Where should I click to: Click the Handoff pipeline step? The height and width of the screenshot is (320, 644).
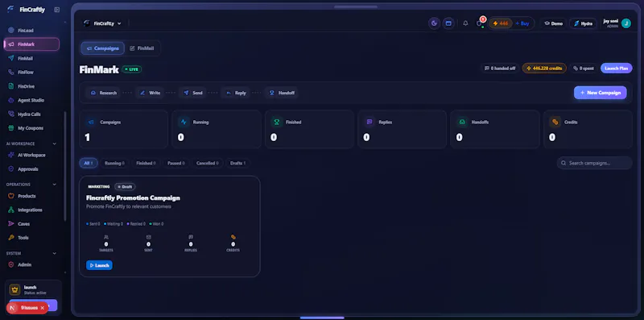282,93
